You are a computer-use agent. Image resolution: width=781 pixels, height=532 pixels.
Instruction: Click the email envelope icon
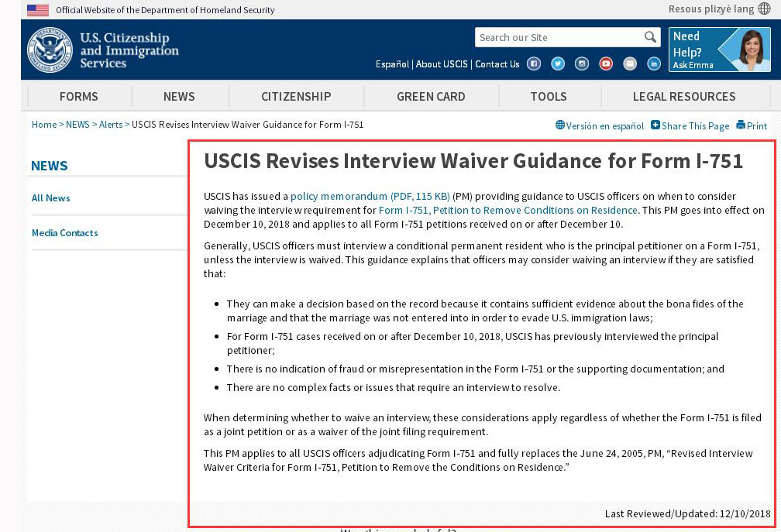click(630, 64)
